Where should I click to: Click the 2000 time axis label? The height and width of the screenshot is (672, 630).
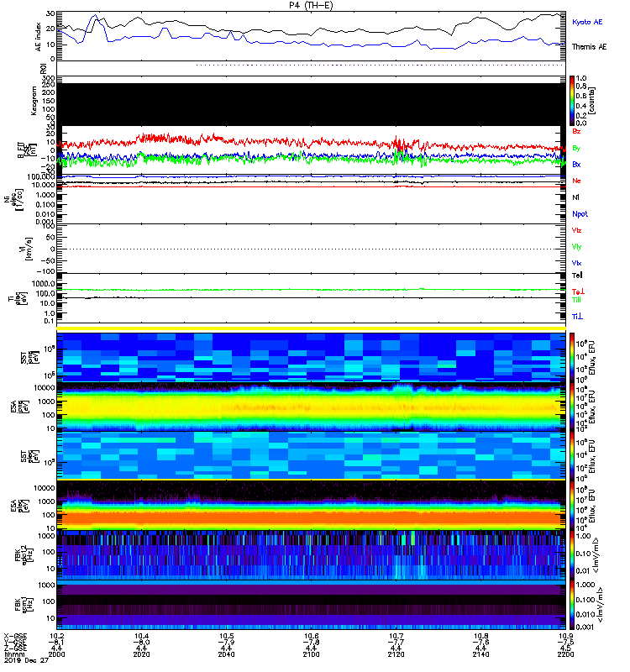click(x=56, y=654)
